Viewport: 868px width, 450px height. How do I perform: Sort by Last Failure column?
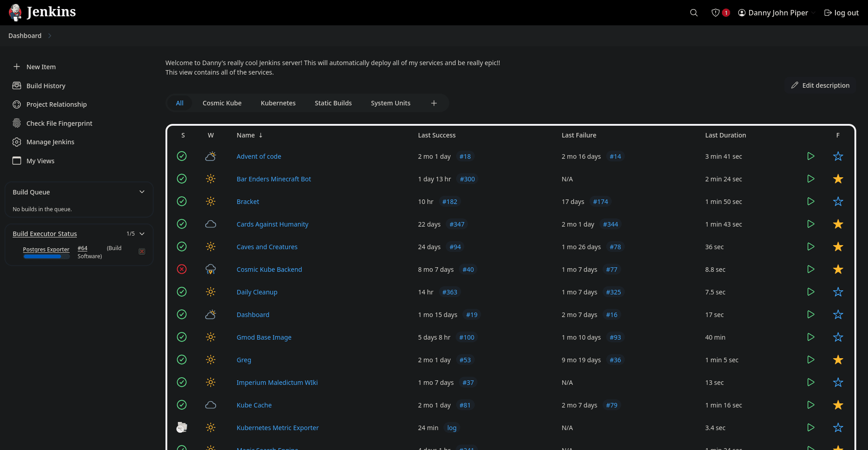579,135
